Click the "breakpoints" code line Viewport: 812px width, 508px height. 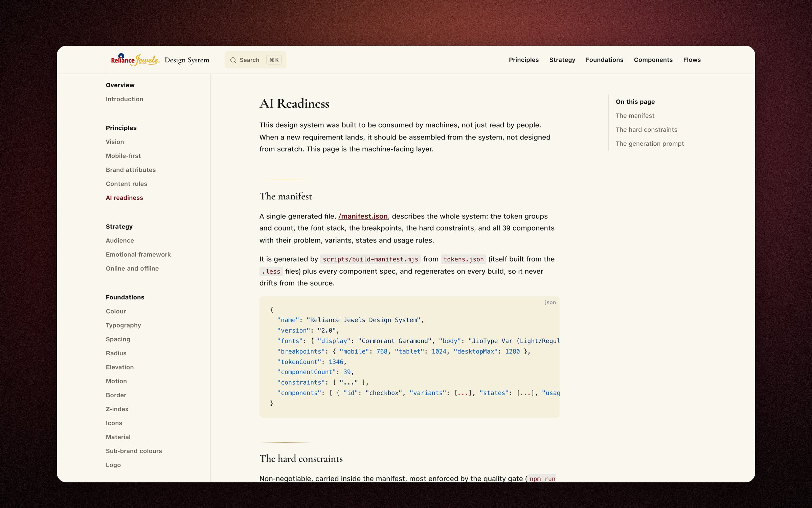pos(403,351)
